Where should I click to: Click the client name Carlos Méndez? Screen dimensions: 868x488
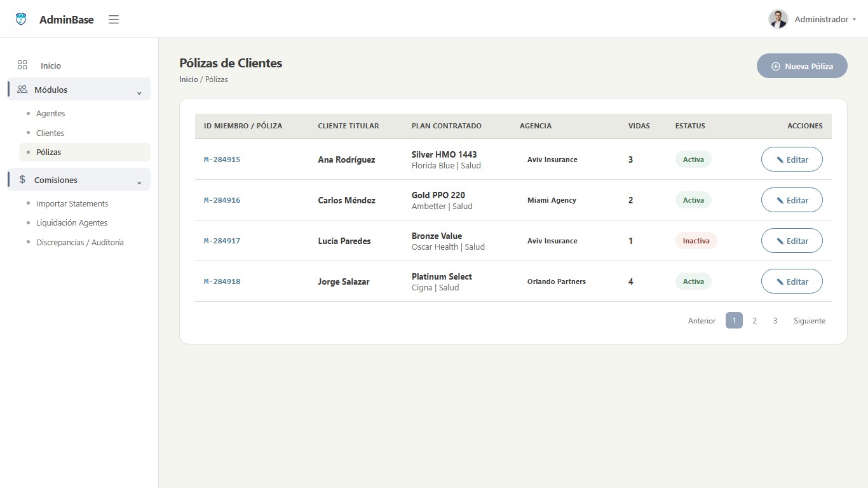pos(346,200)
